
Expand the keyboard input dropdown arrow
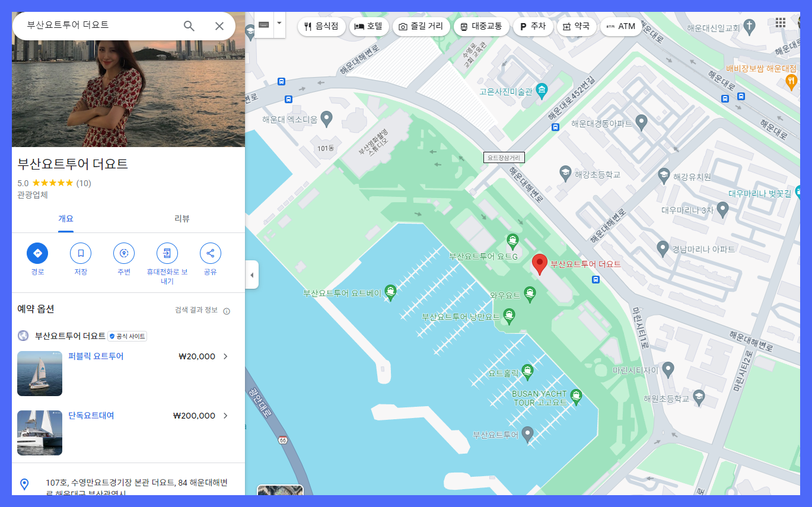[x=279, y=23]
